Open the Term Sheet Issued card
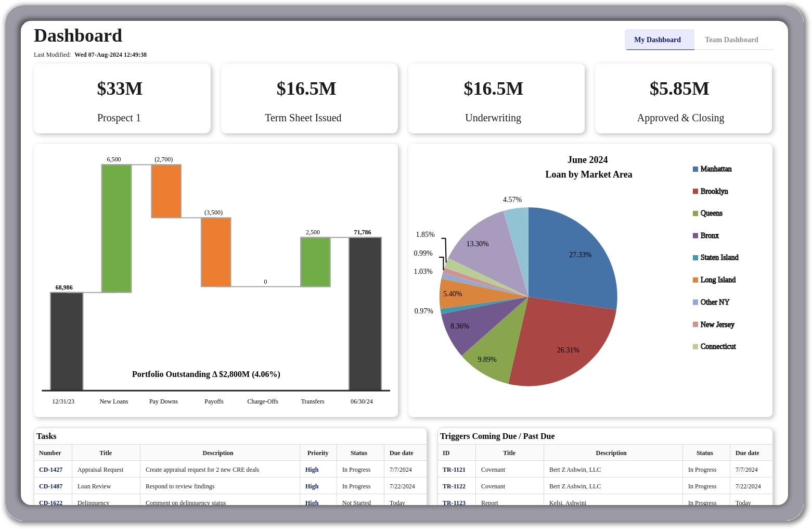This screenshot has height=529, width=812. click(x=309, y=99)
